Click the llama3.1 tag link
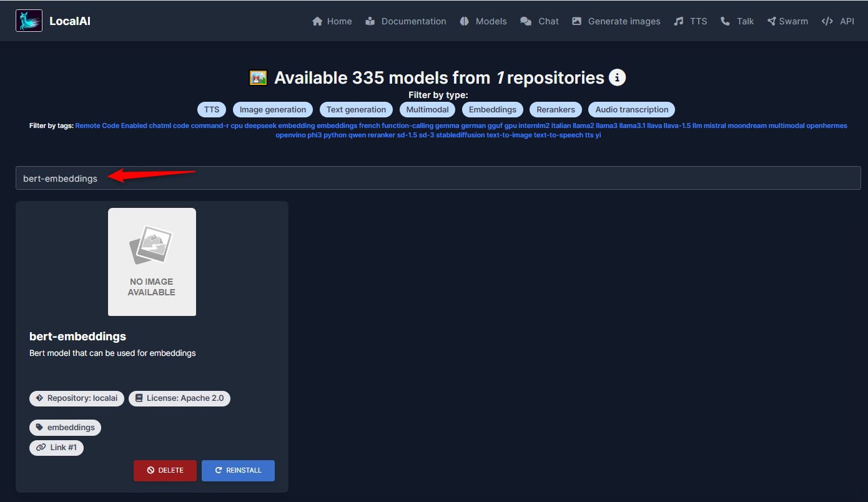This screenshot has width=868, height=502. tap(632, 125)
